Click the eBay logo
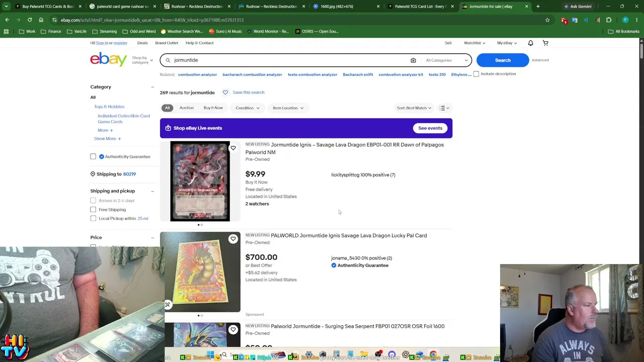644x362 pixels. coord(109,59)
